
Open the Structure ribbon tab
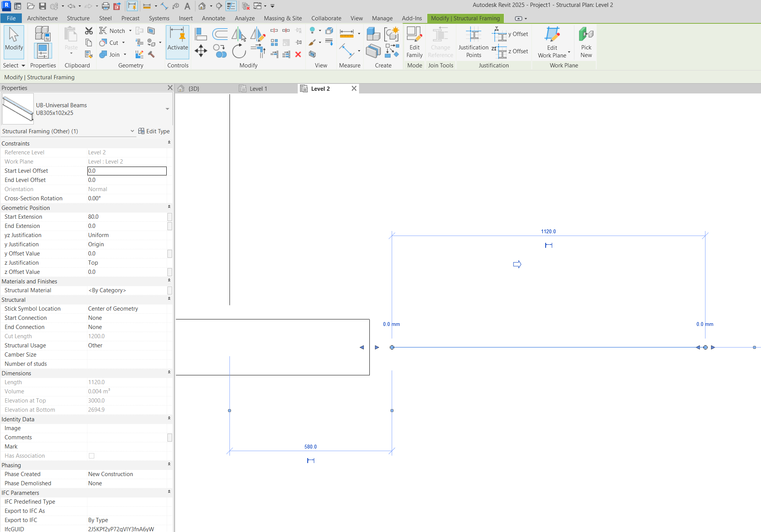coord(78,18)
